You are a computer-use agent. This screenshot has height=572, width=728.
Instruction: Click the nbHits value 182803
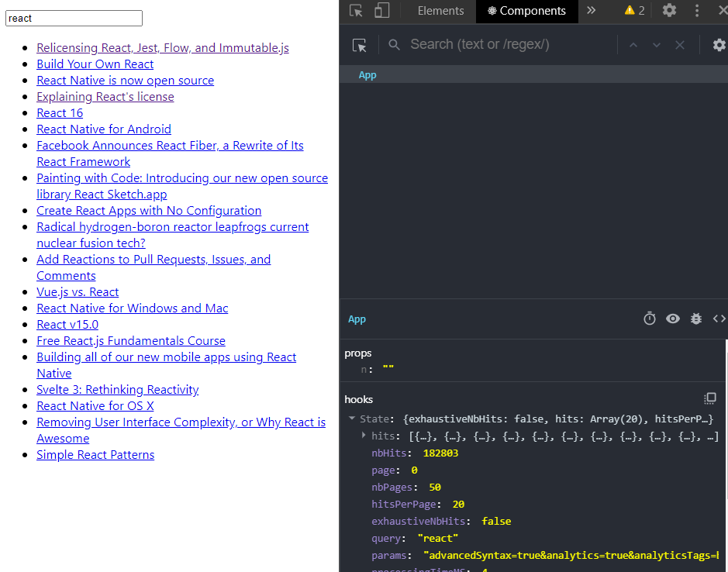tap(440, 453)
